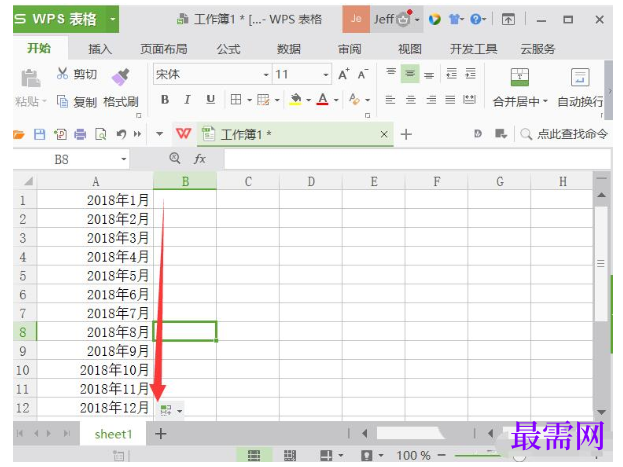This screenshot has width=623, height=467.
Task: Click the Save floppy disk icon
Action: 39,135
